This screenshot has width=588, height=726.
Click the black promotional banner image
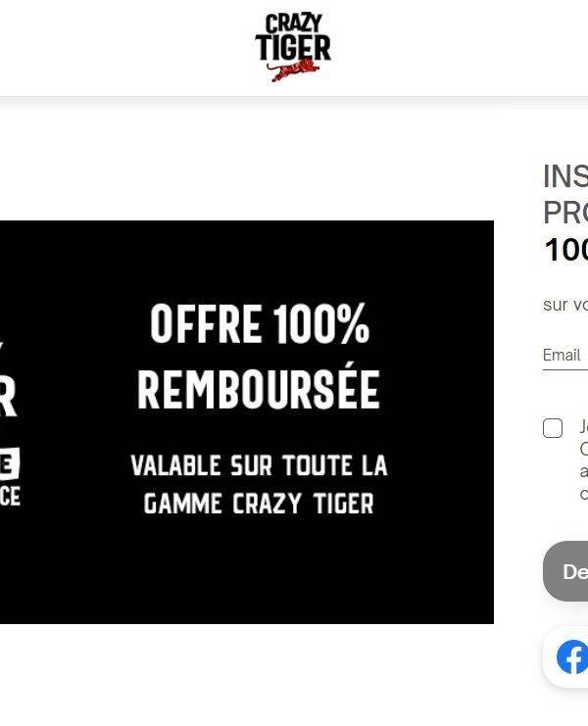click(247, 422)
